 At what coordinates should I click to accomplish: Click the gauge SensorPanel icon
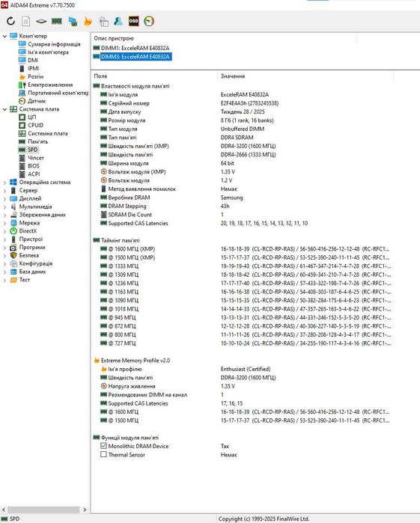149,21
